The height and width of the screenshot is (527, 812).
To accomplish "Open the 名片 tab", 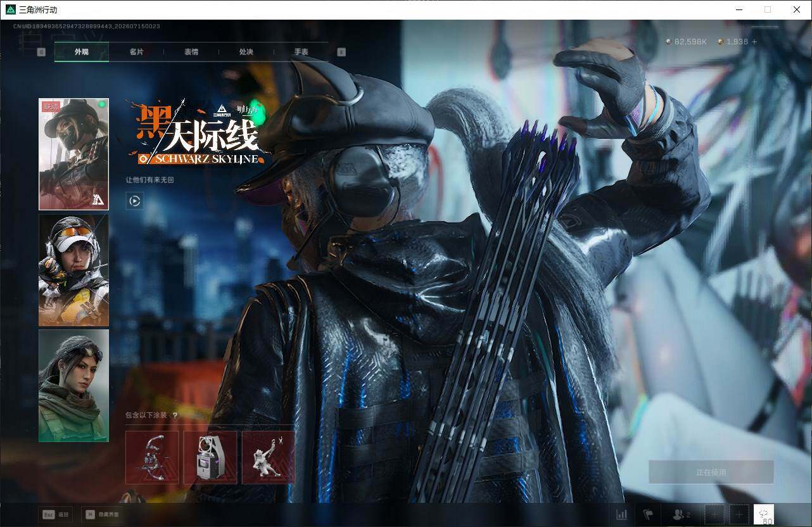I will coord(136,52).
